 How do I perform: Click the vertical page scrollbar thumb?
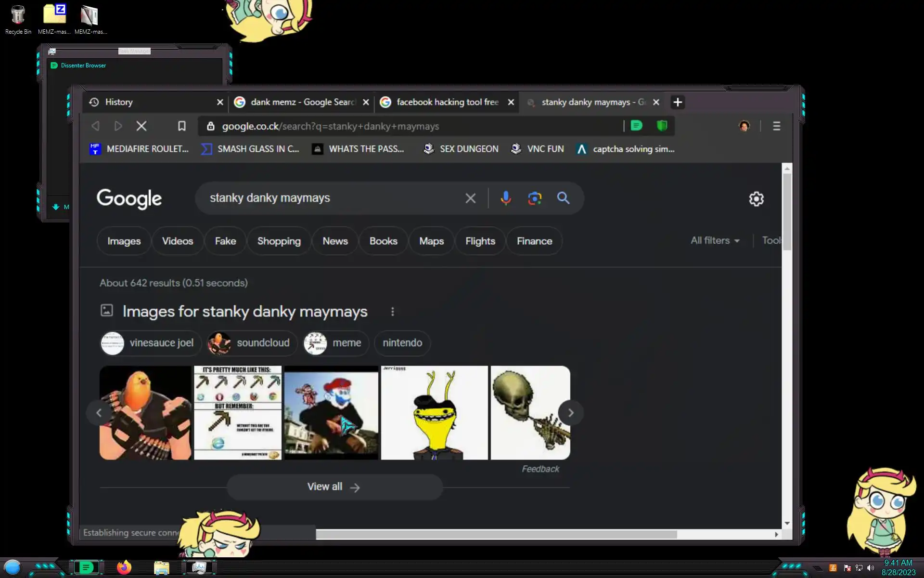(787, 212)
